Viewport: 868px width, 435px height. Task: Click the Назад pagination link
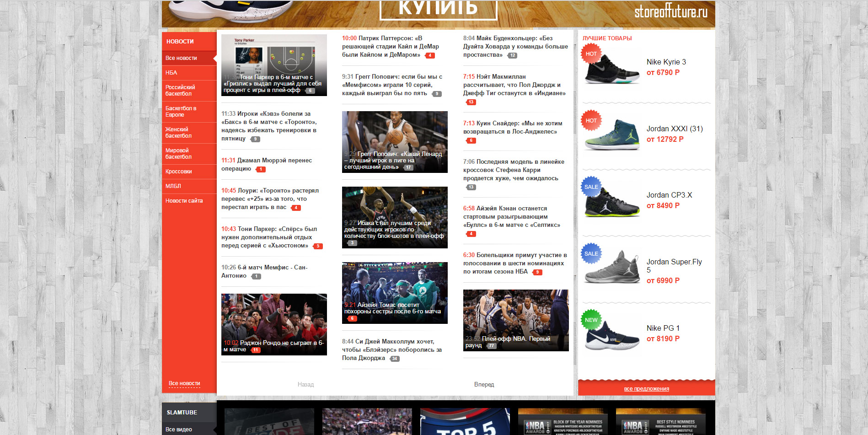(x=305, y=385)
